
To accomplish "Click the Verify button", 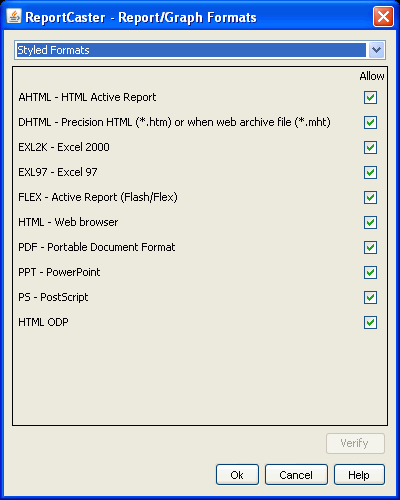I will pos(355,443).
